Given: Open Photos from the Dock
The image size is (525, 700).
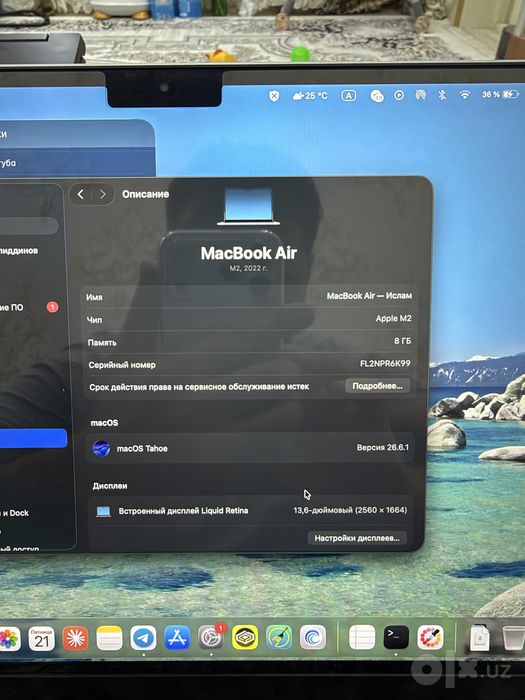Looking at the screenshot, I should [x=8, y=639].
